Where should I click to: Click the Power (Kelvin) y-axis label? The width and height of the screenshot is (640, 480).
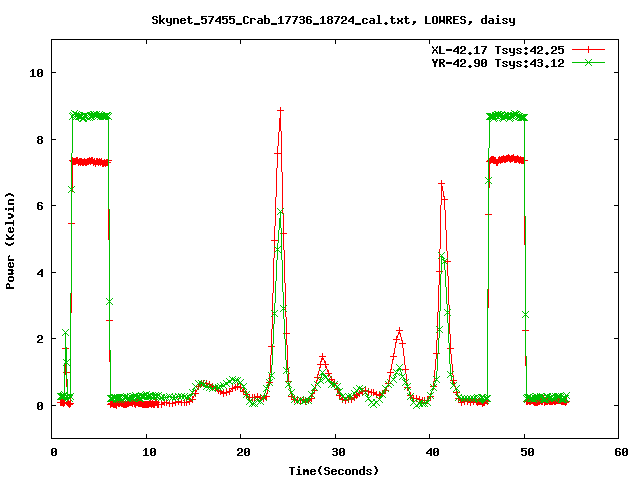coord(10,241)
